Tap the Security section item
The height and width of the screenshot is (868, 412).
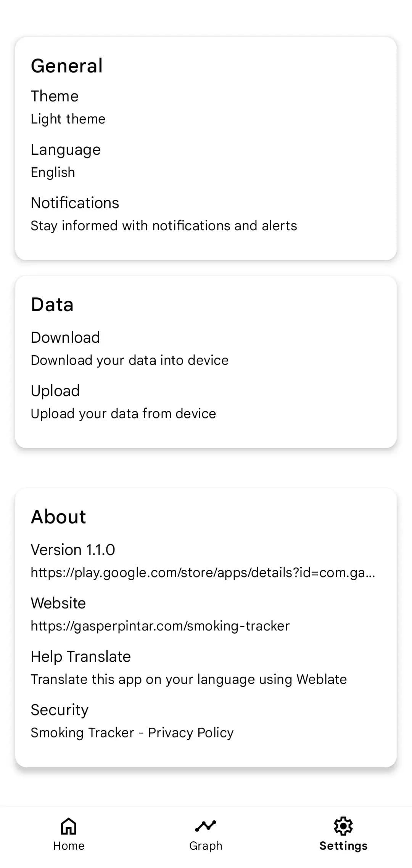click(60, 709)
